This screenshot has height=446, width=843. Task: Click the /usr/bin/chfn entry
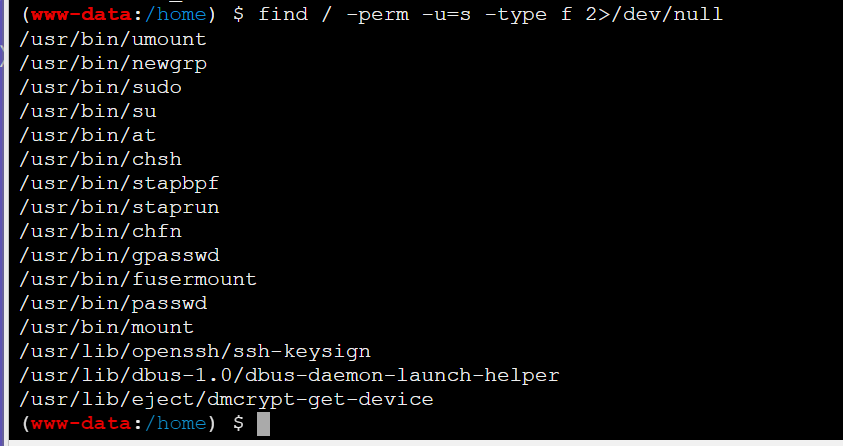click(100, 231)
